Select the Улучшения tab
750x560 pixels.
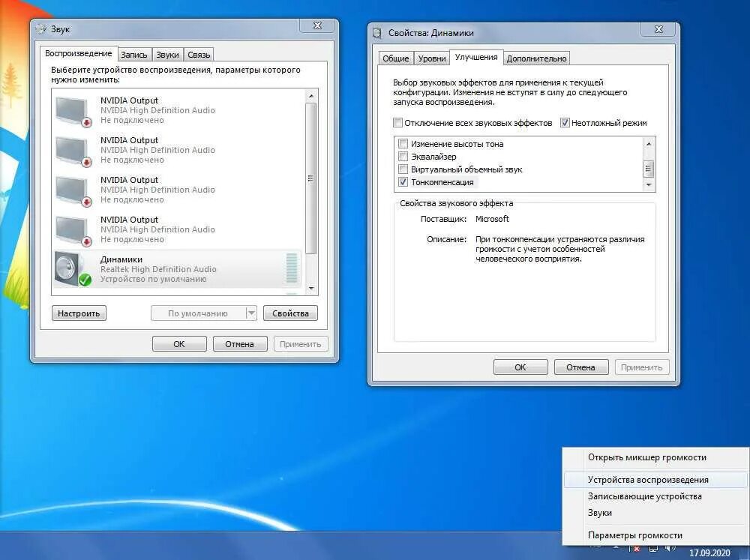[x=476, y=57]
